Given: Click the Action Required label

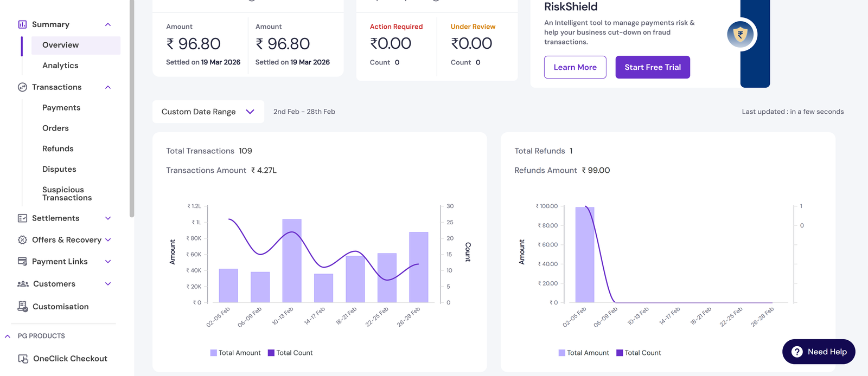Looking at the screenshot, I should 396,27.
